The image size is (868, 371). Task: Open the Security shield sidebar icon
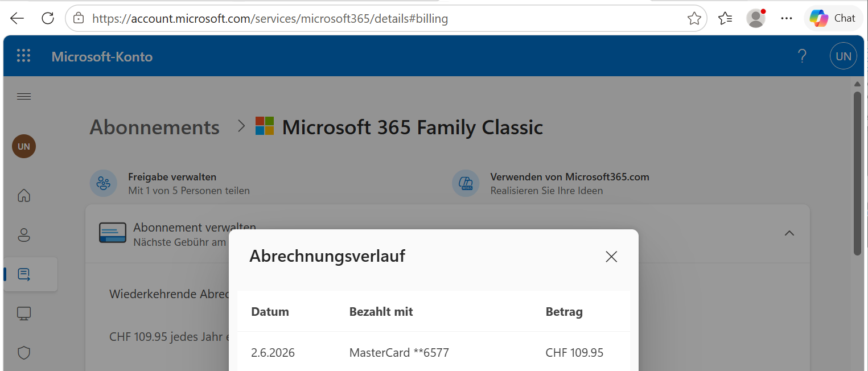point(24,353)
